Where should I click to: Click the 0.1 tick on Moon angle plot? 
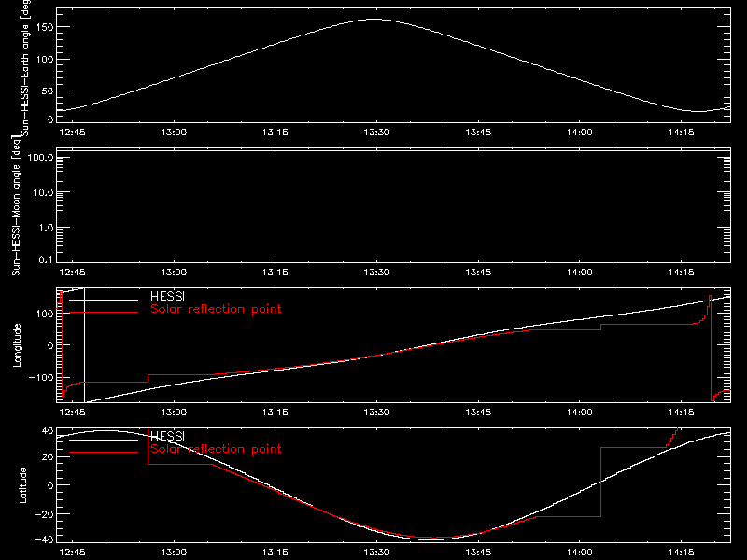[x=46, y=259]
